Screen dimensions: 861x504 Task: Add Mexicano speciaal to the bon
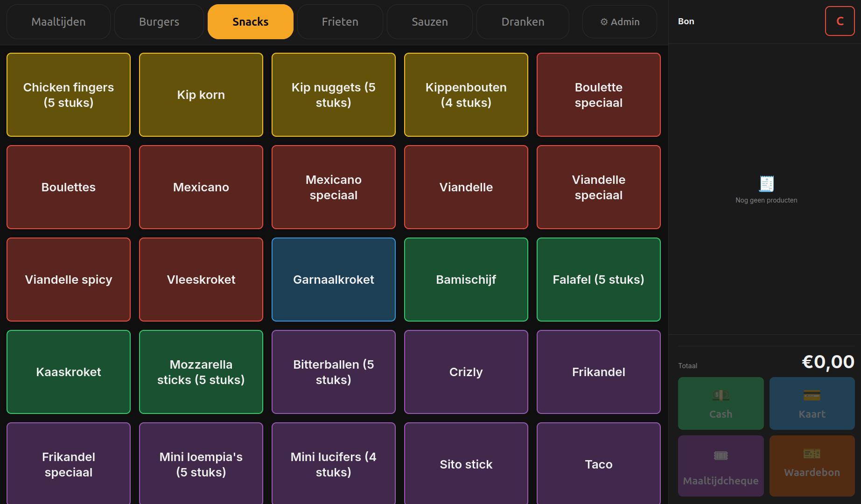(334, 187)
